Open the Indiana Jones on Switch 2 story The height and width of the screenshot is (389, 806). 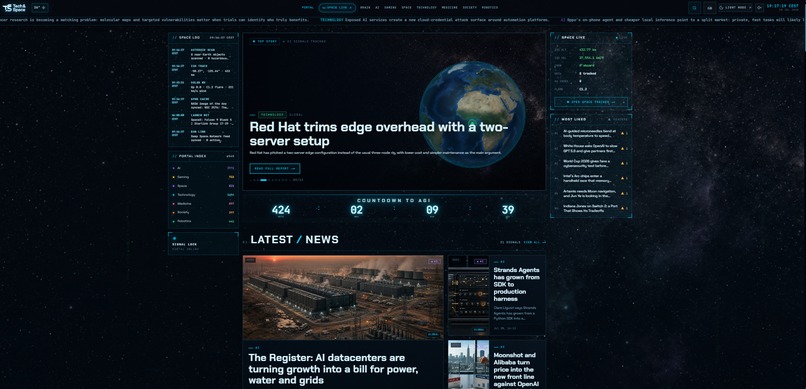coord(590,208)
